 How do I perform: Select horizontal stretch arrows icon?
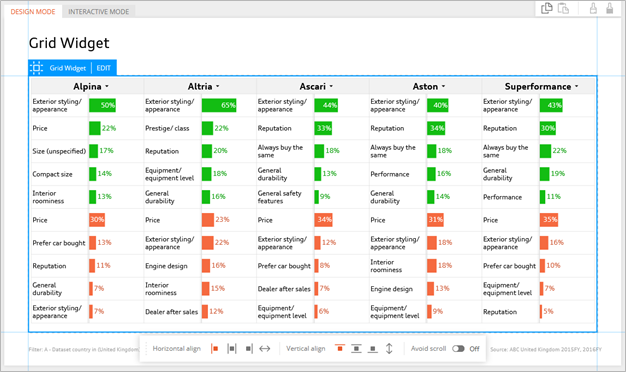(x=265, y=348)
